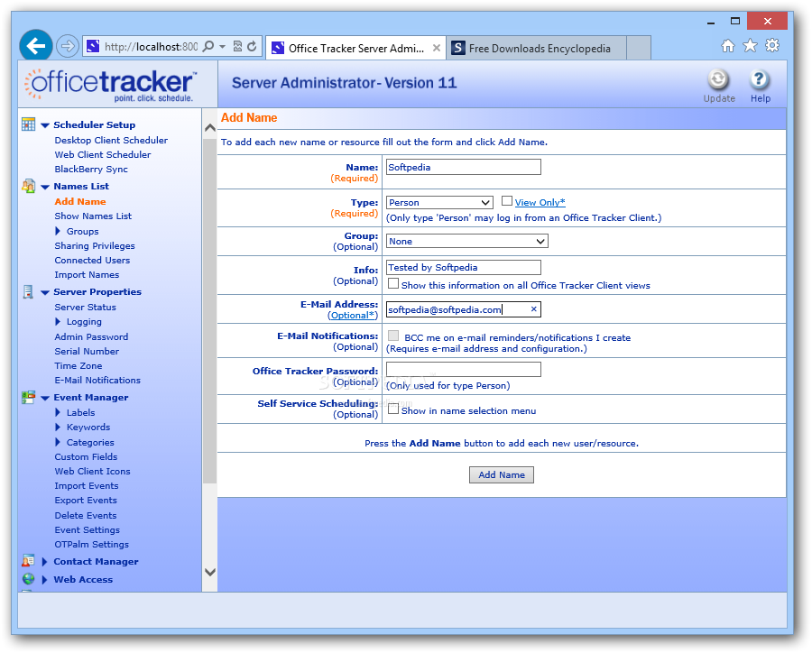Viewport: 812px width, 653px height.
Task: Follow the View Only* link
Action: [x=540, y=202]
